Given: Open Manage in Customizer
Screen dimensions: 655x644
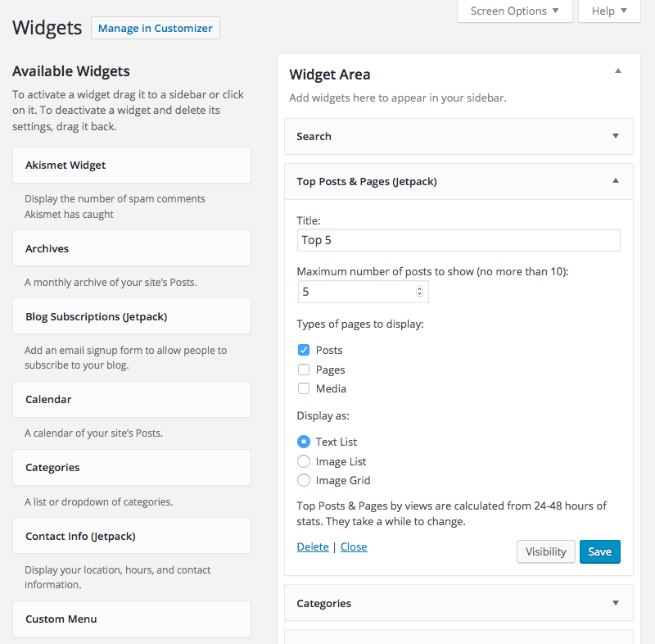Looking at the screenshot, I should (155, 28).
